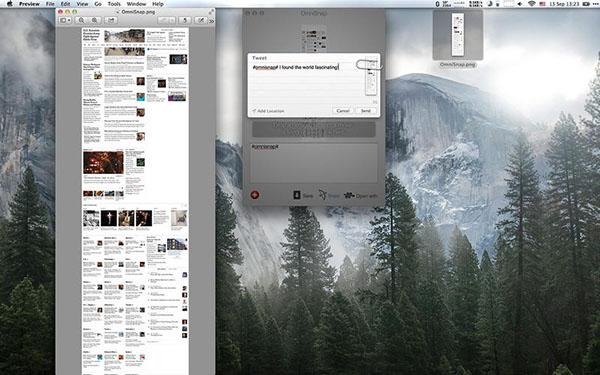Image resolution: width=600 pixels, height=375 pixels.
Task: Open the View menu
Action: tap(82, 4)
